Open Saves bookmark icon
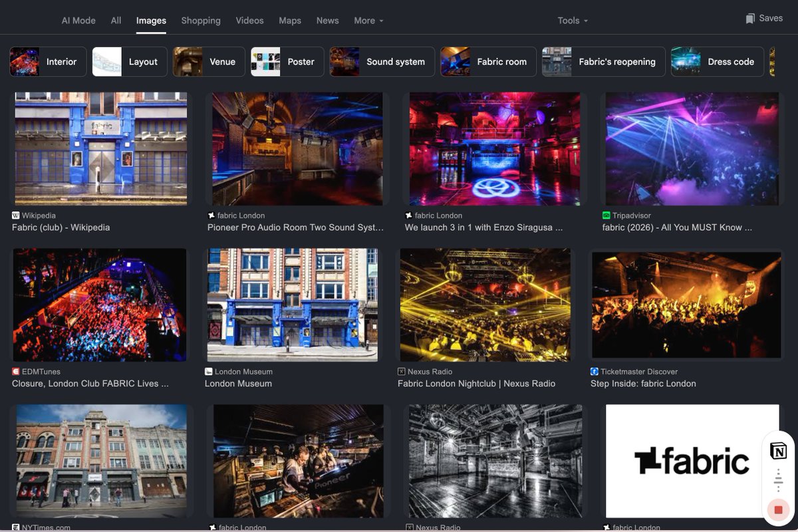Screen dimensions: 798x532 coord(750,19)
